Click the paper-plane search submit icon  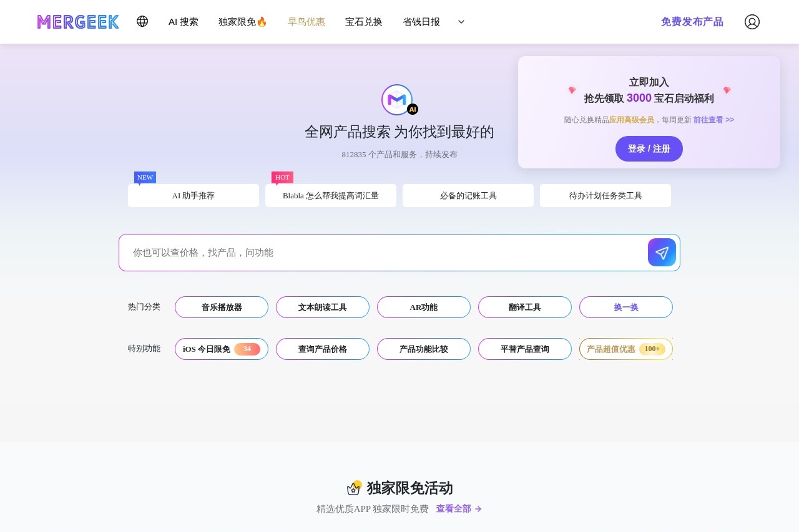(662, 253)
